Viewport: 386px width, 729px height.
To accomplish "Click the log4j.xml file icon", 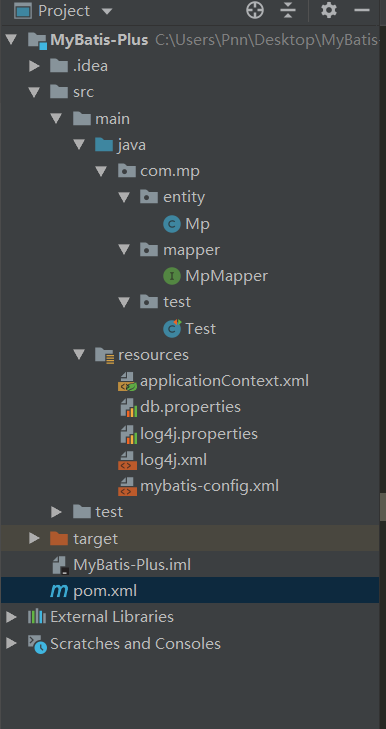I will 127,460.
